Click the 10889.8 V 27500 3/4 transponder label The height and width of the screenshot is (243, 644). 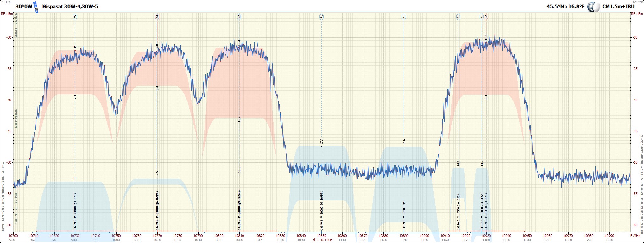[x=404, y=216]
